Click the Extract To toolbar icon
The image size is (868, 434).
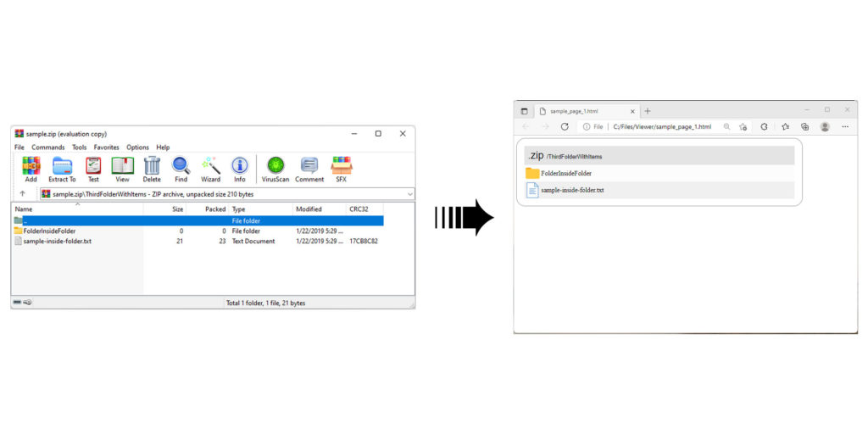point(62,168)
